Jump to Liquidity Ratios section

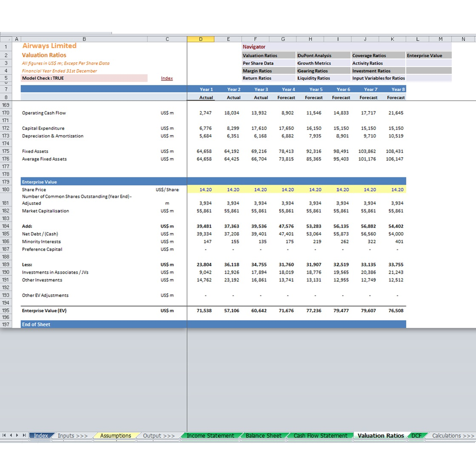pyautogui.click(x=323, y=78)
